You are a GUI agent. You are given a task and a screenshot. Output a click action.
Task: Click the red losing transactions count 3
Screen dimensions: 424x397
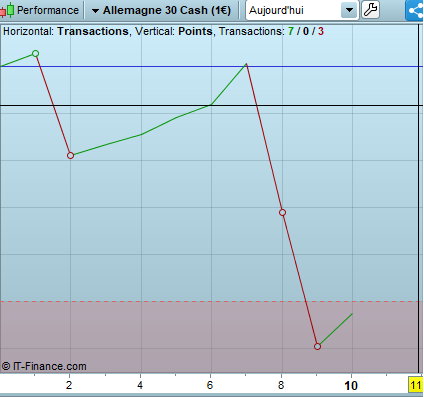321,31
